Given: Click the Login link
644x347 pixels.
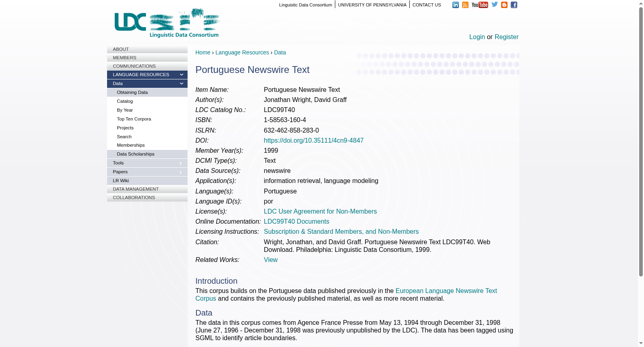Looking at the screenshot, I should pyautogui.click(x=477, y=37).
